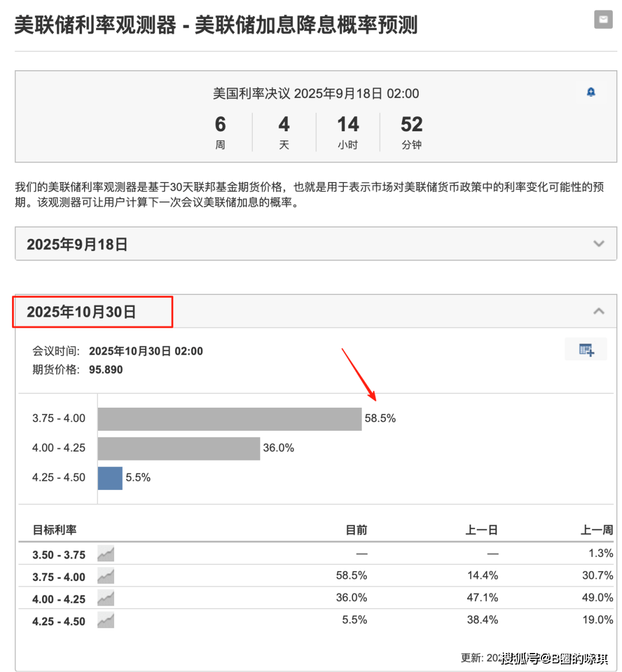
Task: Click the blue 5.5% probability bar
Action: pos(110,478)
